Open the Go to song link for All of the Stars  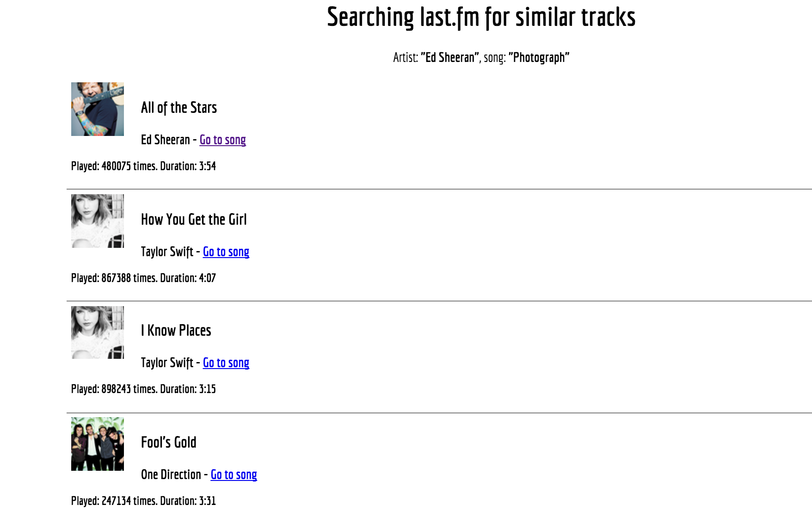[222, 140]
